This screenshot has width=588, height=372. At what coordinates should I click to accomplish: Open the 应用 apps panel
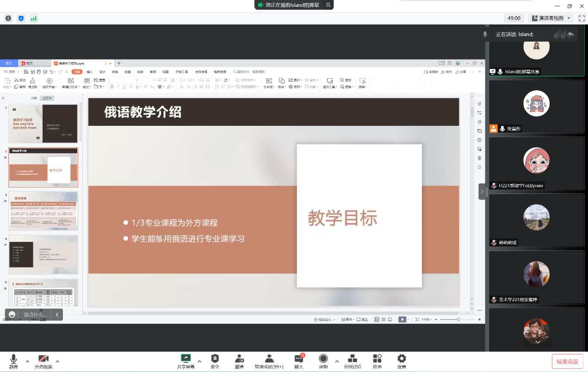point(377,361)
